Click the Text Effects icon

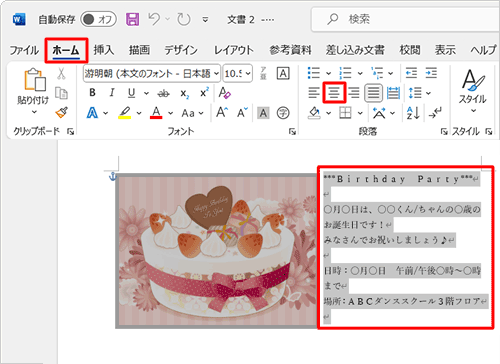[92, 113]
